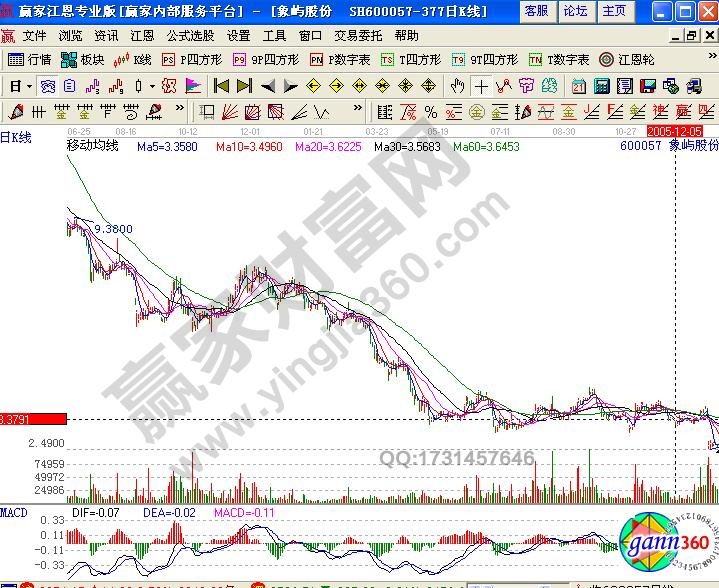This screenshot has width=719, height=588.
Task: Toggle the hand pan tool
Action: pos(457,85)
